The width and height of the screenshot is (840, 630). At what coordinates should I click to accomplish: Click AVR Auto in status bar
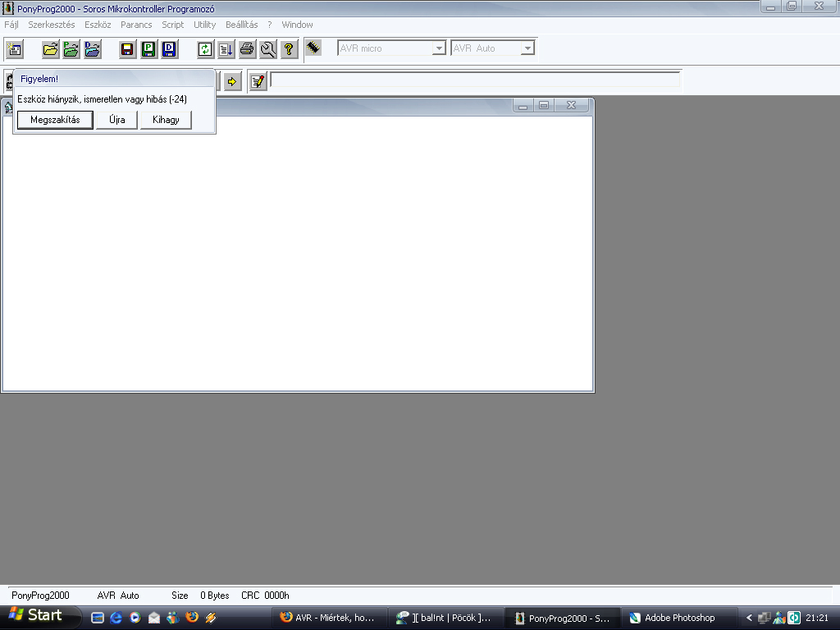[118, 596]
